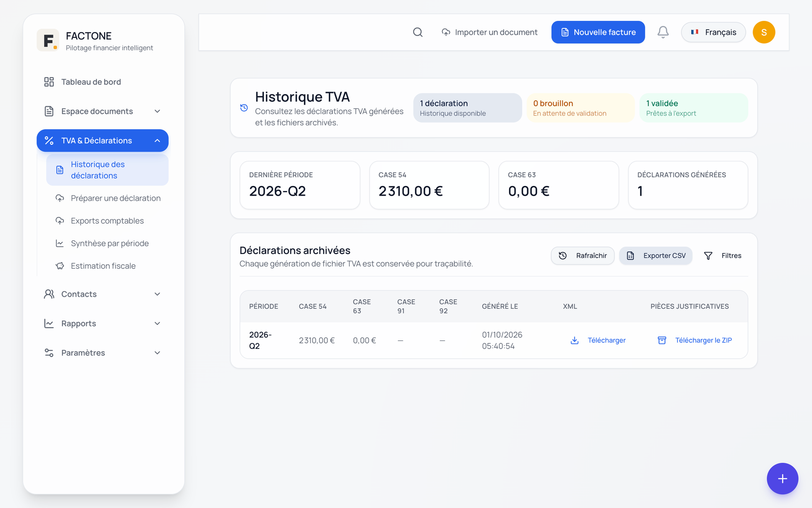Select the 1 déclaration status card
Screen dimensions: 812x508
[467, 108]
